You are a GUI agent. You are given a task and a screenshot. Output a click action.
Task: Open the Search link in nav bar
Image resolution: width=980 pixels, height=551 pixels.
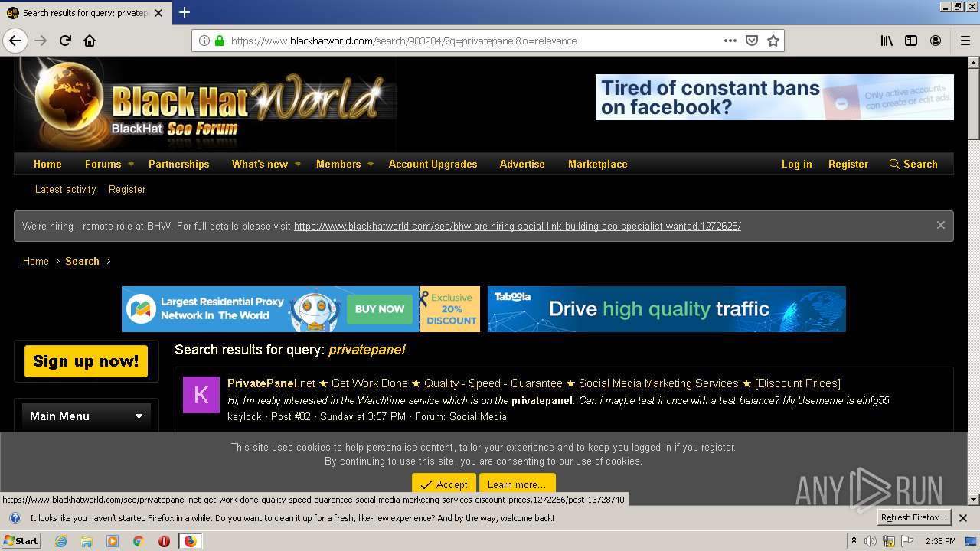tap(913, 164)
